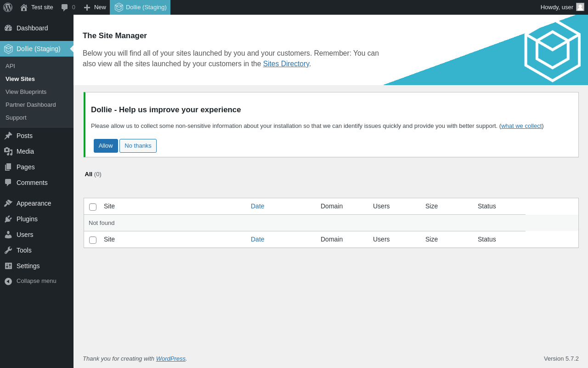Click the Dashboard gauge icon
Viewport: 588px width, 368px height.
[x=8, y=28]
